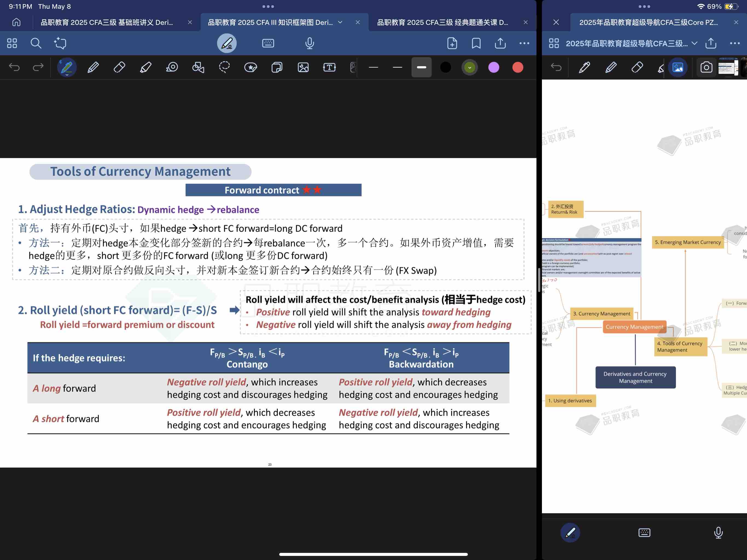Select the highlighter tool in left toolbar

click(x=145, y=67)
